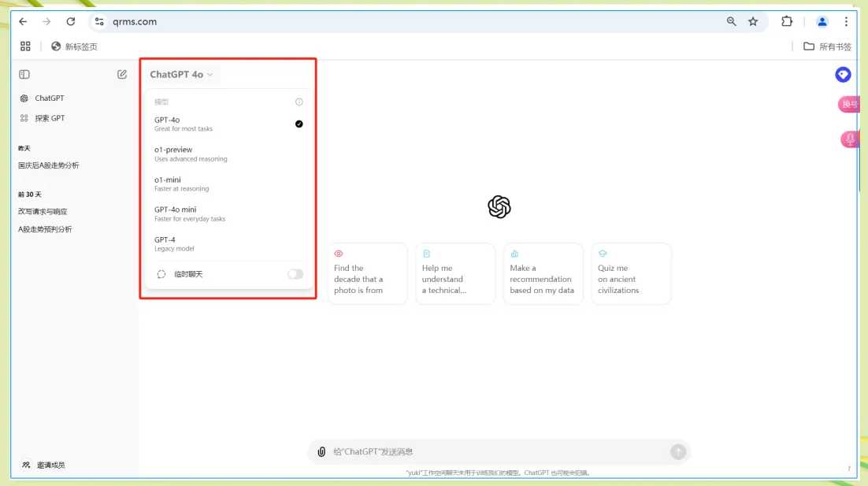The height and width of the screenshot is (486, 868).
Task: Click the message input field
Action: point(499,451)
